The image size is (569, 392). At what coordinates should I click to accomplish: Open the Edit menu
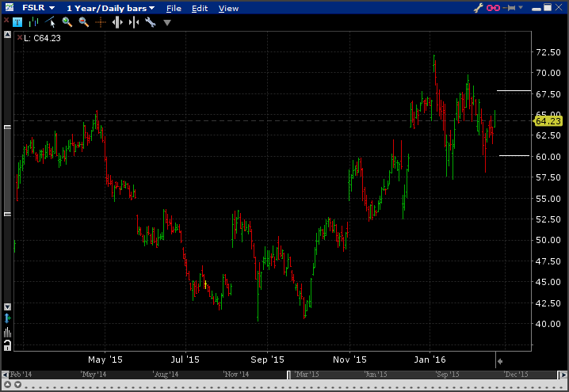200,8
